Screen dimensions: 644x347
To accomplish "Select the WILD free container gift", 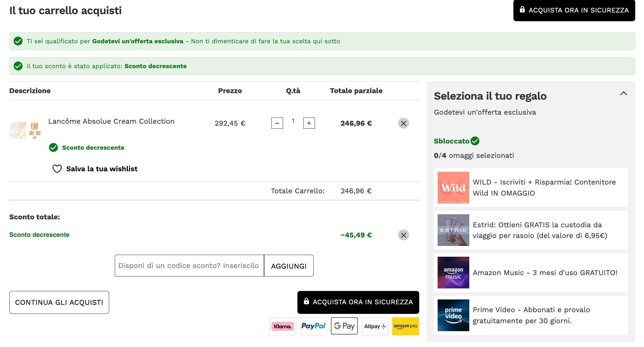I will pyautogui.click(x=531, y=187).
